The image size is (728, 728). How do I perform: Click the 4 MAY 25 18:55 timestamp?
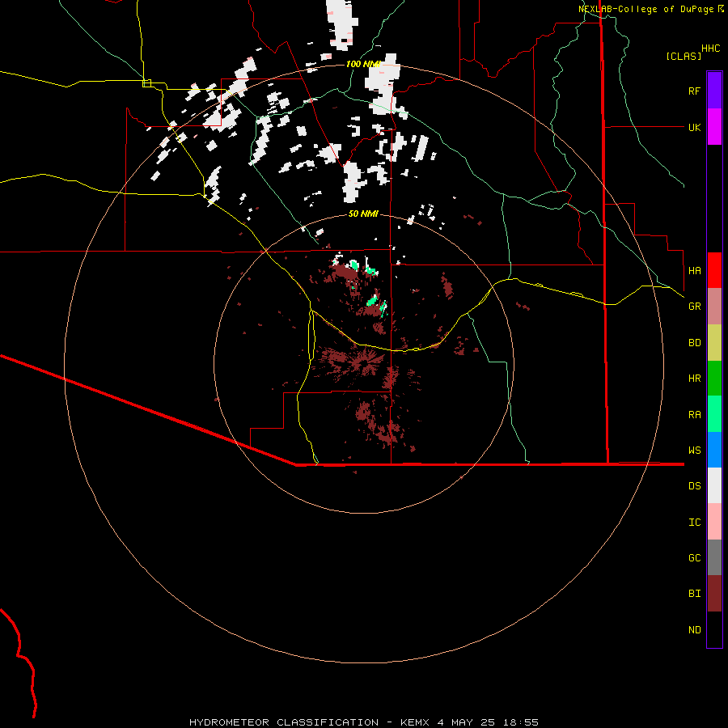[x=488, y=722]
